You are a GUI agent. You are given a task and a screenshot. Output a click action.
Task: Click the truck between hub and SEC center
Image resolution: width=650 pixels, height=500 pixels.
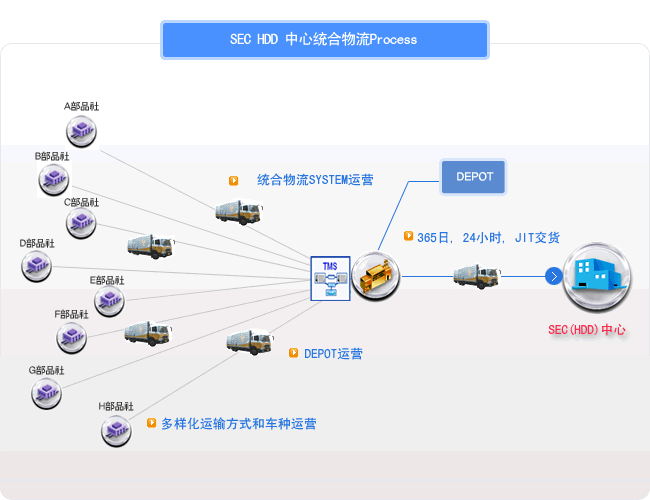(476, 275)
